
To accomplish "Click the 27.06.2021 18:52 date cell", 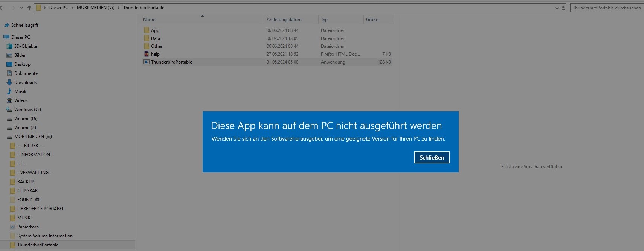I will [x=282, y=54].
